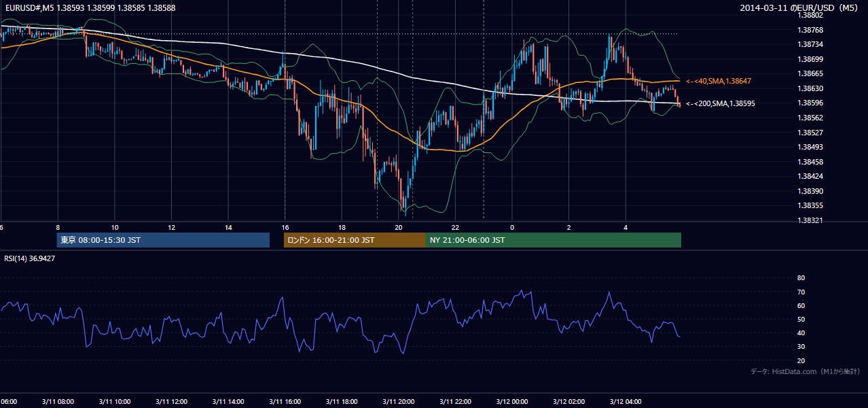Viewport: 868px width, 408px height.
Task: Click price axis label 1.38458
Action: (x=810, y=162)
